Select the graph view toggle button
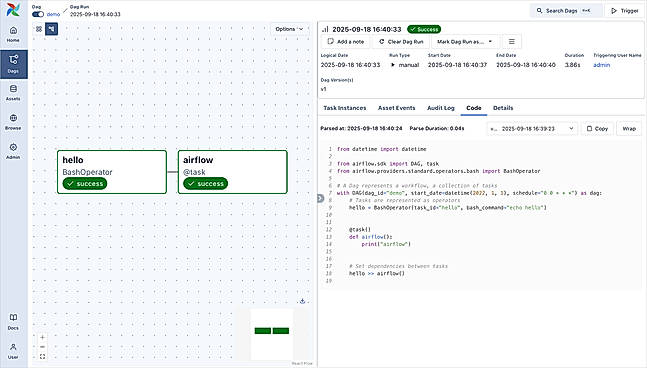This screenshot has width=647, height=368. coord(51,29)
